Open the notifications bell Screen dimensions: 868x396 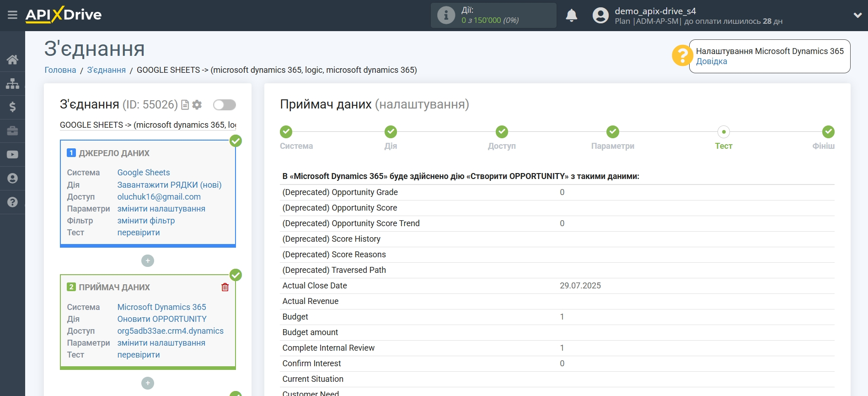coord(571,16)
